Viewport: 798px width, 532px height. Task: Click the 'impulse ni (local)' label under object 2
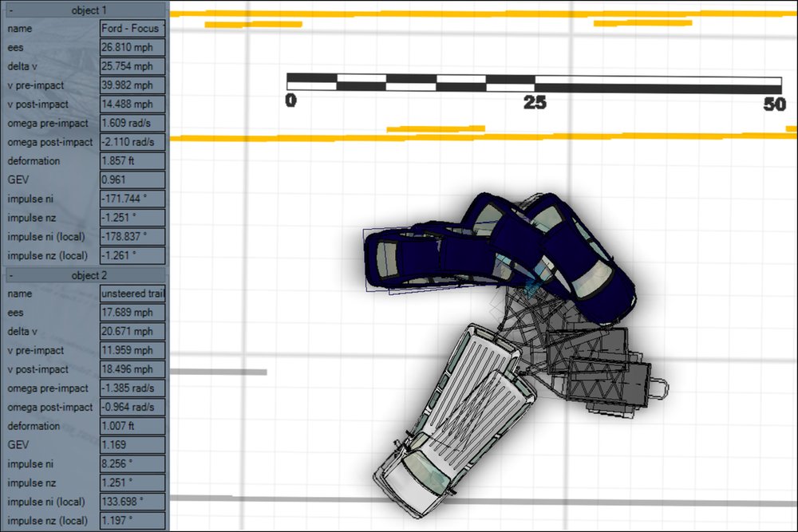click(46, 502)
